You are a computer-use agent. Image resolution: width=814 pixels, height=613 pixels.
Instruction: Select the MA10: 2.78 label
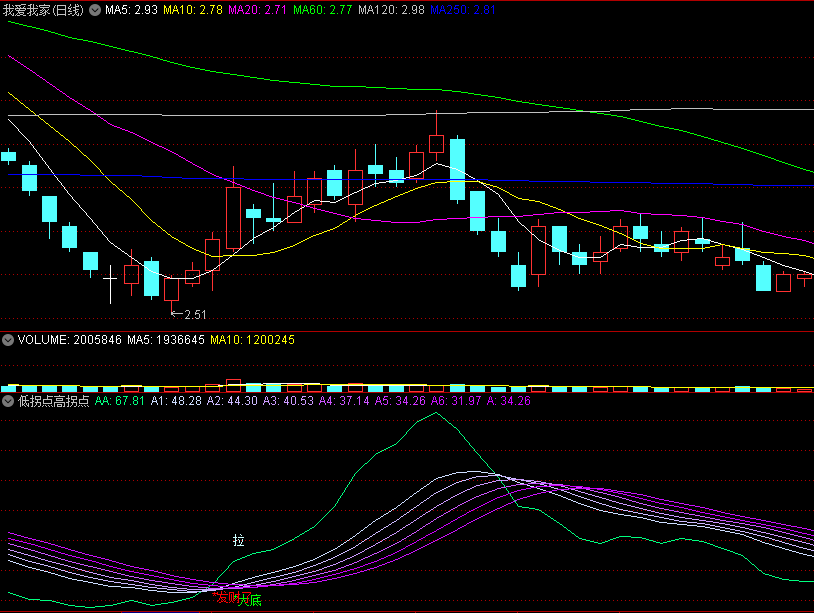(x=193, y=10)
